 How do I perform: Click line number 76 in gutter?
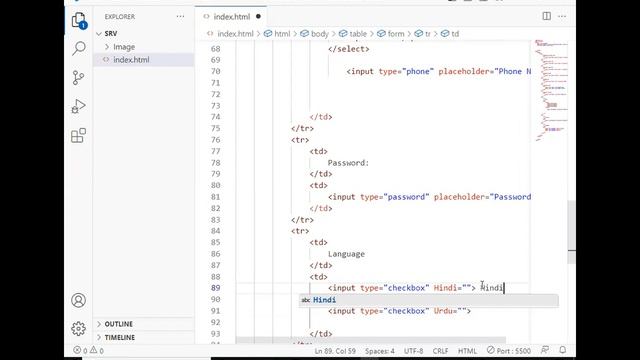(215, 140)
